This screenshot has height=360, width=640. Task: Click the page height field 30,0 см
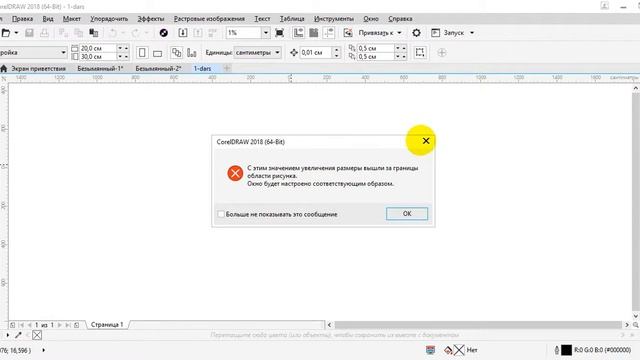click(98, 57)
